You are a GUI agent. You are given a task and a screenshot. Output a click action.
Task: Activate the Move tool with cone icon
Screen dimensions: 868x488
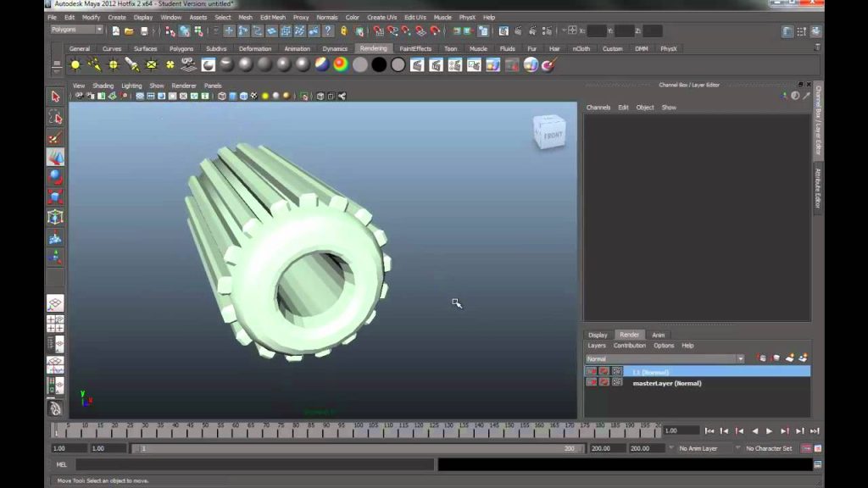coord(55,158)
